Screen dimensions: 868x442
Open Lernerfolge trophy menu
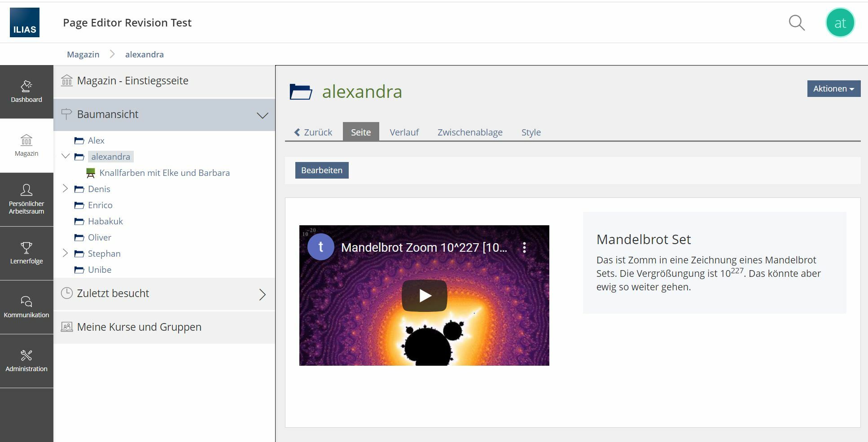click(26, 253)
